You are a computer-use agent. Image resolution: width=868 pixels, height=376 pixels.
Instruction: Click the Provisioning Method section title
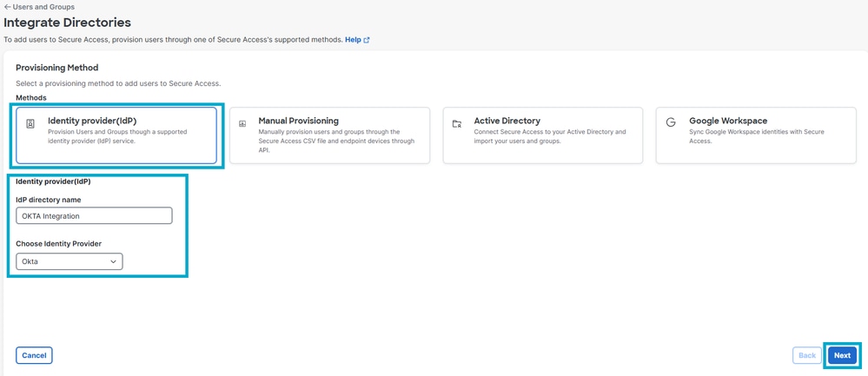[57, 68]
